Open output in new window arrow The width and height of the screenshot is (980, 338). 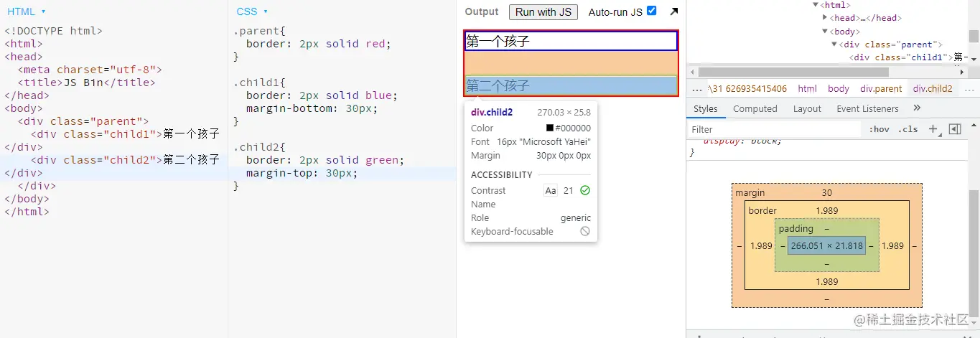coord(673,11)
